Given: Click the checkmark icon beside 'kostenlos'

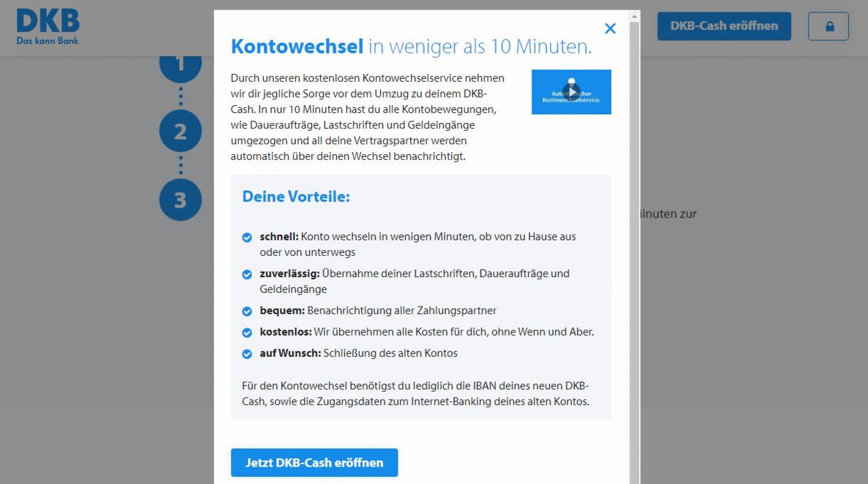Looking at the screenshot, I should click(x=247, y=332).
